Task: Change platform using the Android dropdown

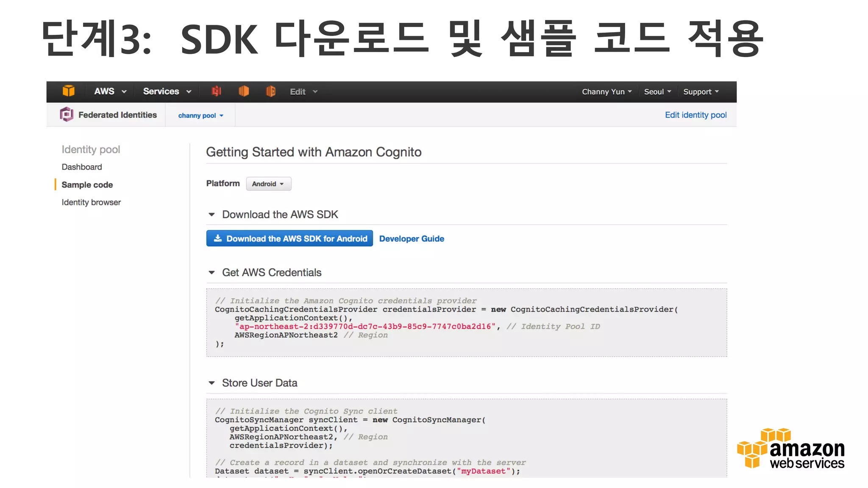Action: pos(268,184)
